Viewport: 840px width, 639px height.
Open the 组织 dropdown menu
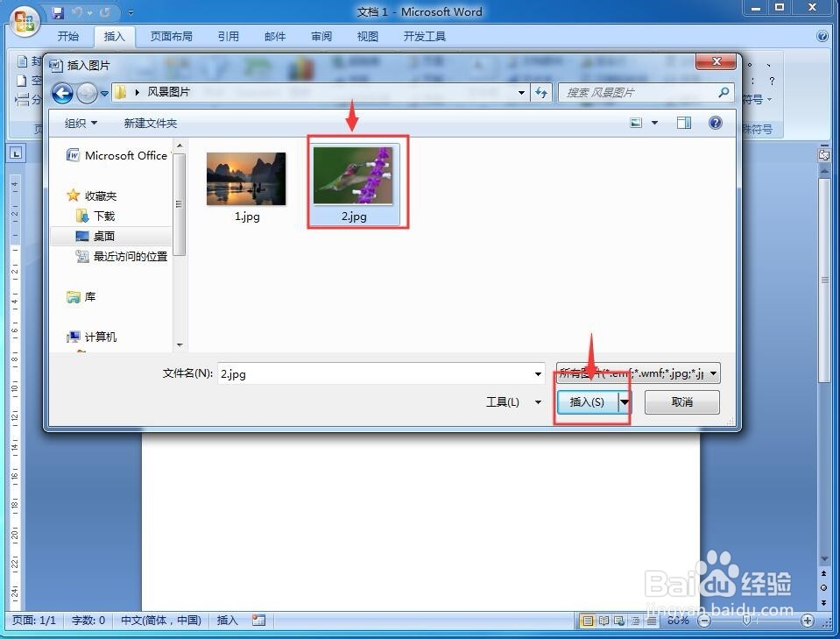click(x=81, y=124)
